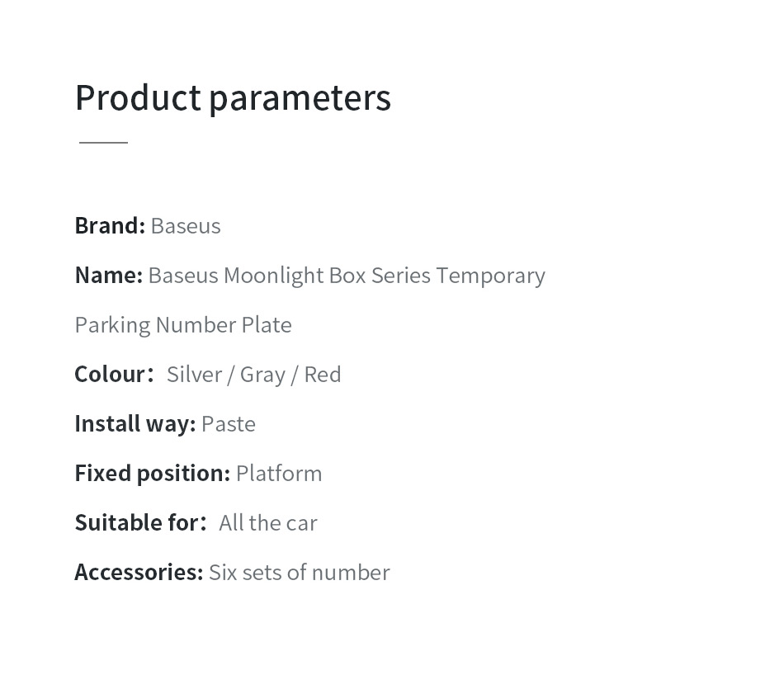Click the word Temporary in product name
The image size is (784, 675).
[x=490, y=275]
